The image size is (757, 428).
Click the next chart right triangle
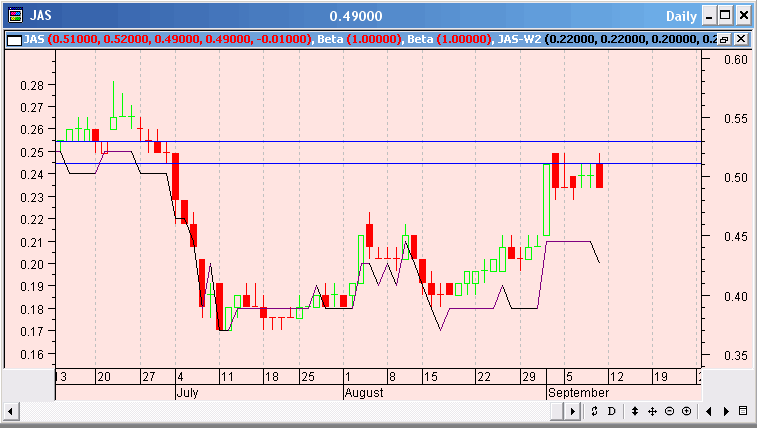click(x=726, y=411)
